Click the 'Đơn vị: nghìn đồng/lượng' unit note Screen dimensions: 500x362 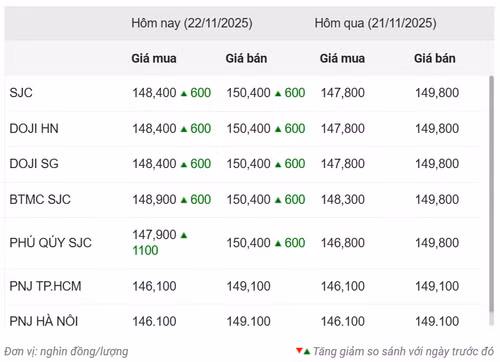66,351
